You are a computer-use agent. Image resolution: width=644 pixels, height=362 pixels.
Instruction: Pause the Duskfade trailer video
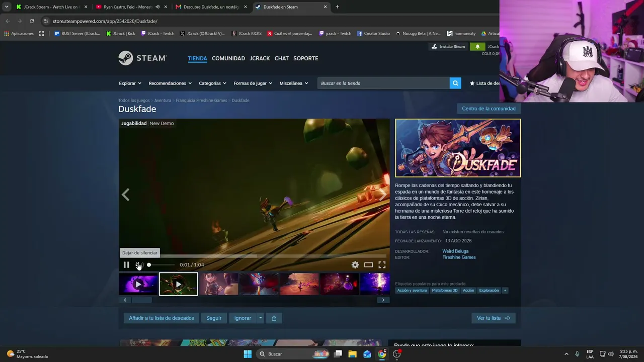point(126,265)
